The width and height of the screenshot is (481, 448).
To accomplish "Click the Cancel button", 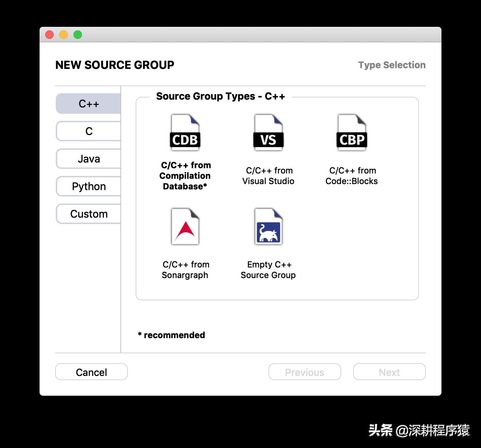I will 91,372.
